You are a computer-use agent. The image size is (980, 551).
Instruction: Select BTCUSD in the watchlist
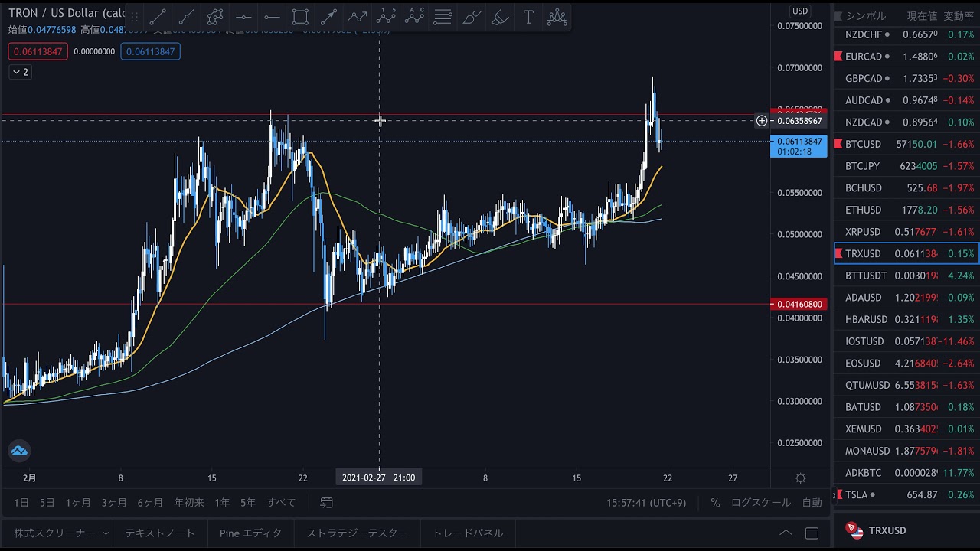click(x=863, y=144)
